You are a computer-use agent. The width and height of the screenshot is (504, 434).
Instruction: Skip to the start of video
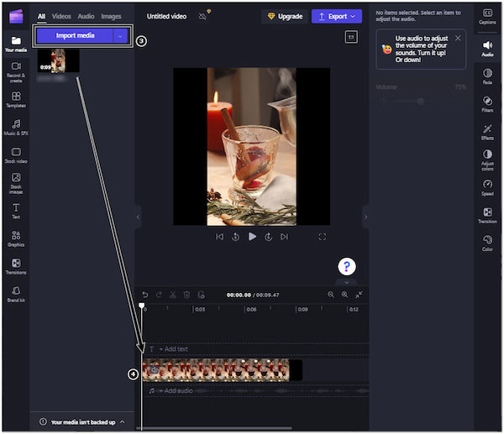click(219, 237)
